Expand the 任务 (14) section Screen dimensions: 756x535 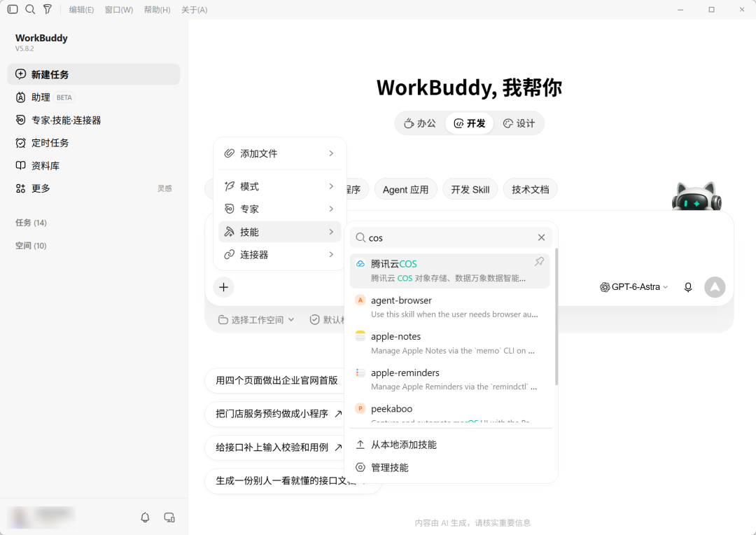coord(31,223)
